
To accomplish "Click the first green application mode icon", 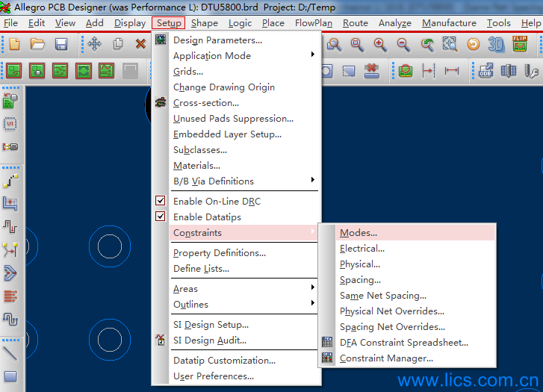I will point(14,71).
